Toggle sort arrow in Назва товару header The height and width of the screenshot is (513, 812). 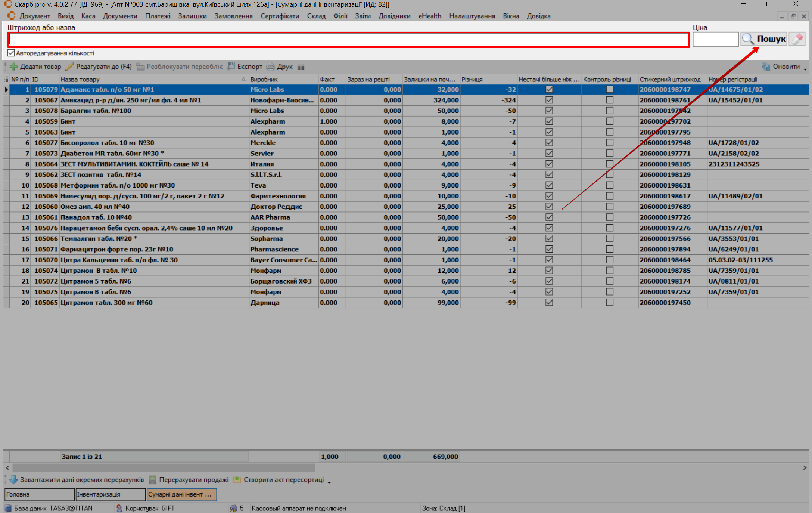[x=243, y=79]
